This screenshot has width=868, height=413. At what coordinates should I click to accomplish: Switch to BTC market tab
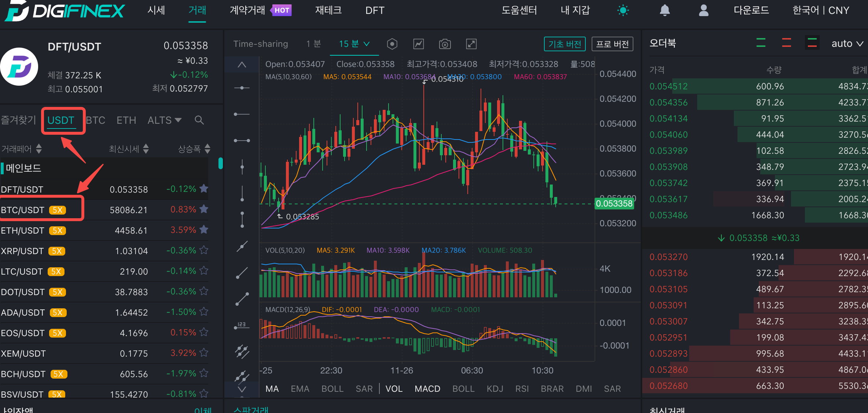coord(96,120)
